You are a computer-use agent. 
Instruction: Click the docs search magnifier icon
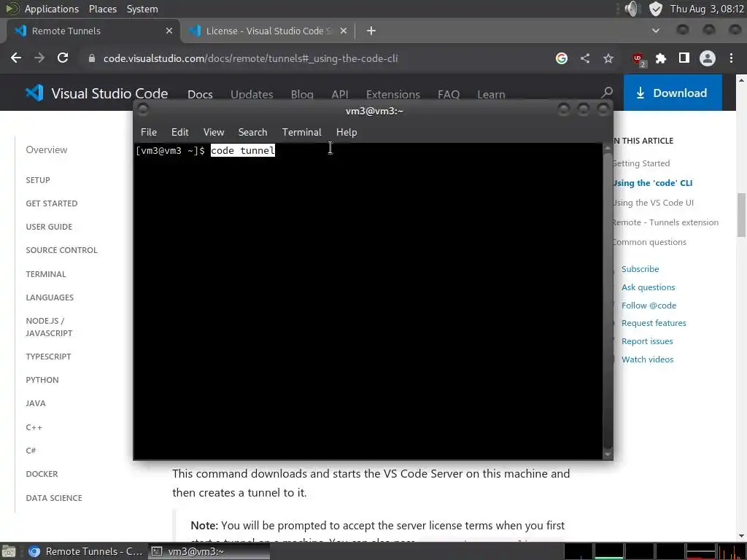[x=606, y=93]
